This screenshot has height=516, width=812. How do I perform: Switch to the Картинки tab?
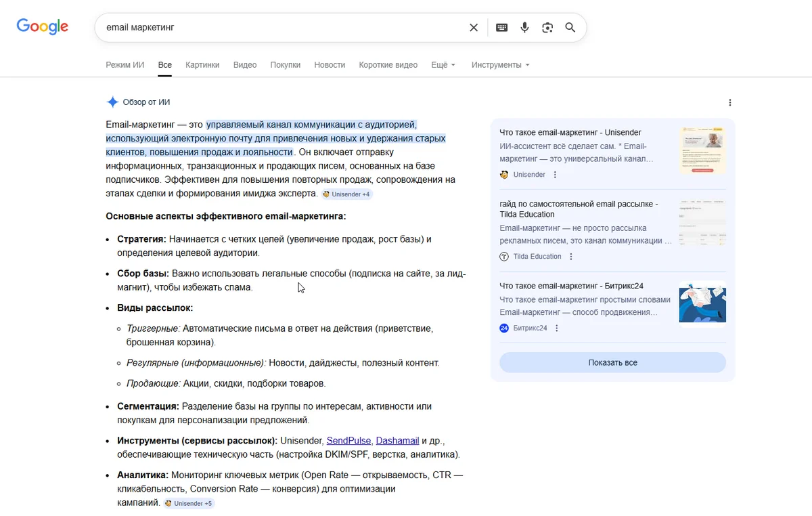click(202, 65)
